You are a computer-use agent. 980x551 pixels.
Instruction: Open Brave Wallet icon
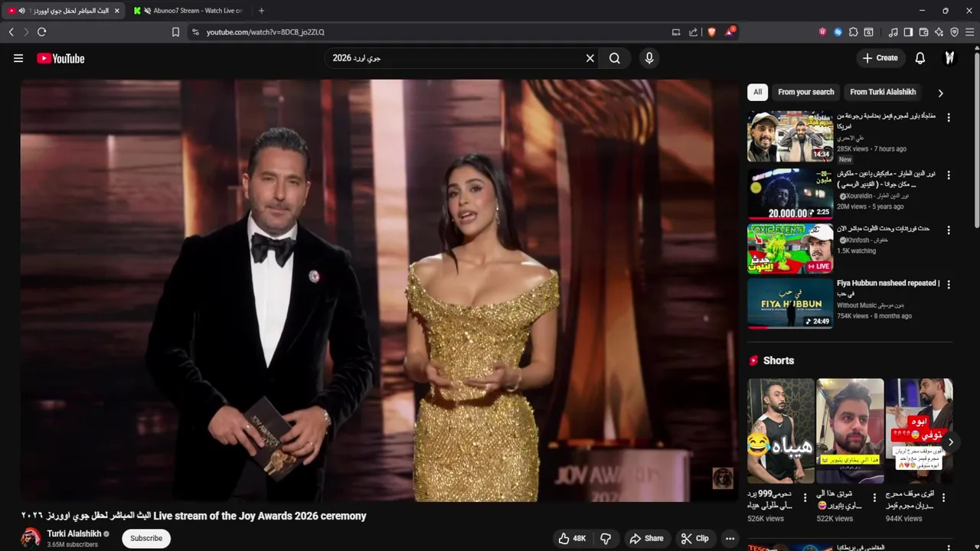point(923,32)
